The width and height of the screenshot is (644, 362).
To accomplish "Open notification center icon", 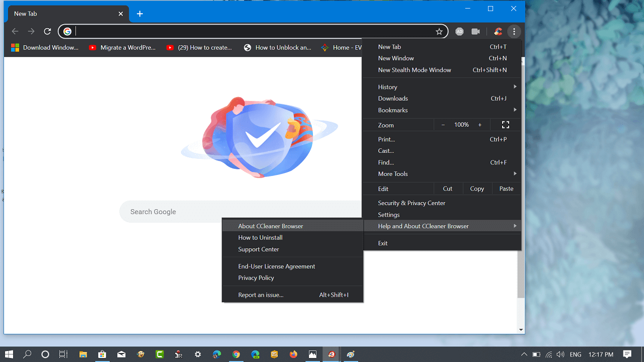I will tap(627, 354).
